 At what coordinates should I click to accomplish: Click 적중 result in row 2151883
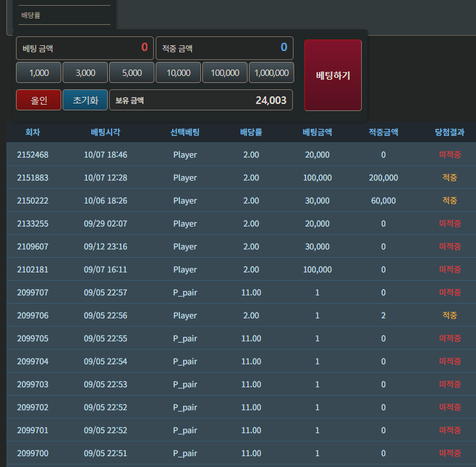[x=450, y=177]
